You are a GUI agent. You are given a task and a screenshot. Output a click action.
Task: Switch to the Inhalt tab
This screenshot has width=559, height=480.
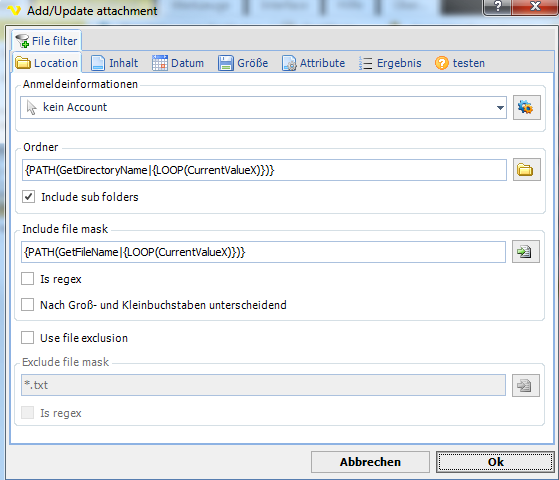coord(114,63)
